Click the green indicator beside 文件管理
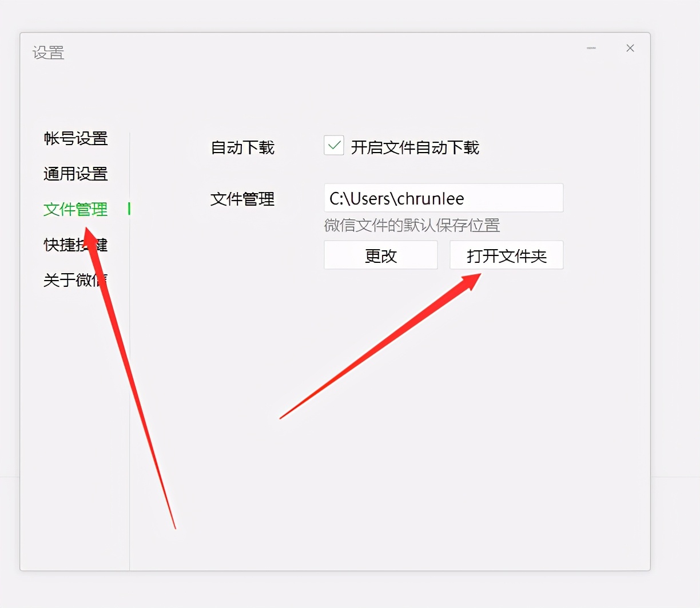Screen dimensions: 700x608 [x=129, y=210]
